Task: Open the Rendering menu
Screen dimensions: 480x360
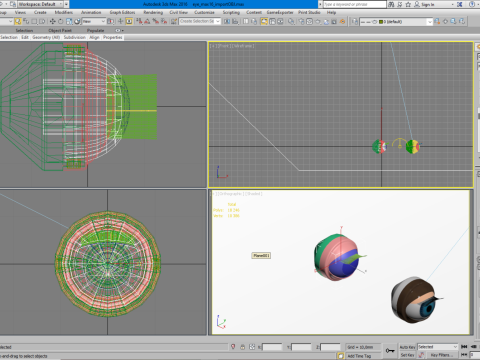Action: (x=153, y=12)
